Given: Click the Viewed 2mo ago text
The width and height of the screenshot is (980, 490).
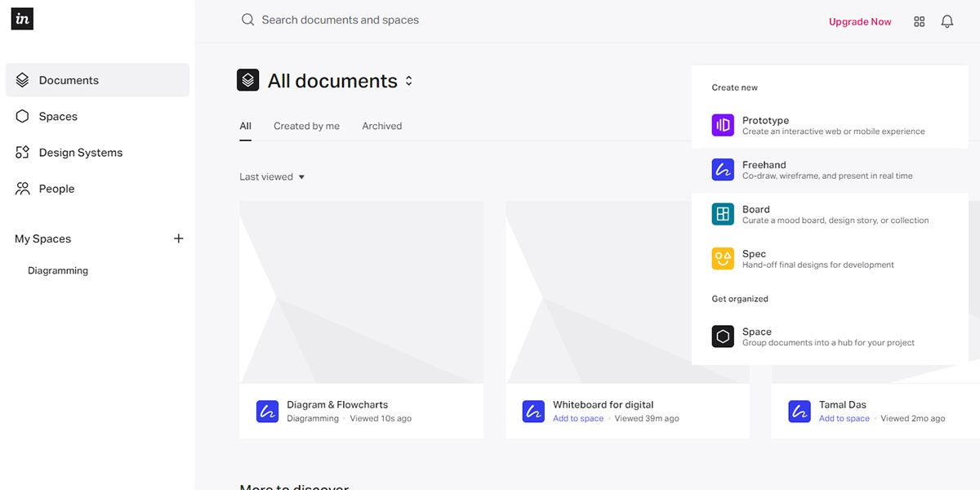Looking at the screenshot, I should click(913, 418).
